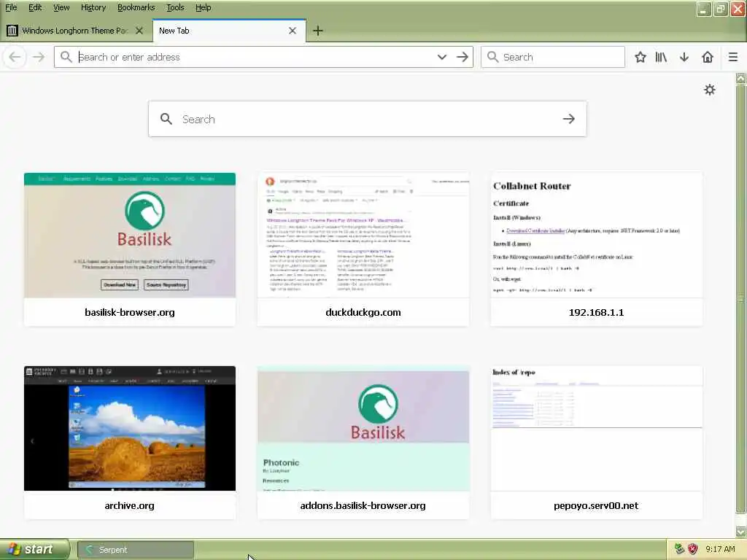
Task: Open New Tab preferences gear
Action: coord(709,90)
